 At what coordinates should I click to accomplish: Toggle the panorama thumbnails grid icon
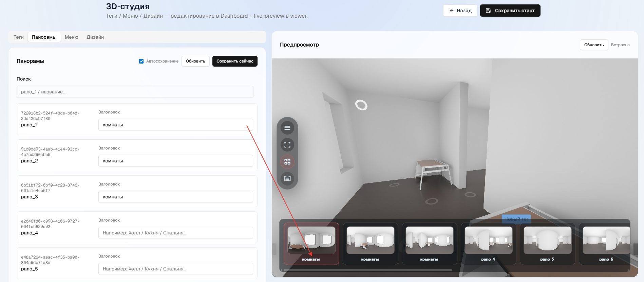[287, 162]
